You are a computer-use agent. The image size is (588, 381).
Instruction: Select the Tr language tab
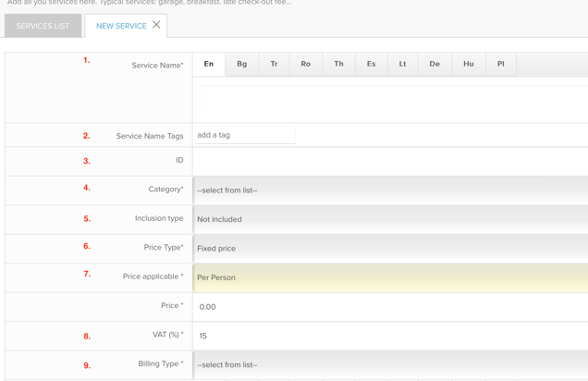click(275, 64)
